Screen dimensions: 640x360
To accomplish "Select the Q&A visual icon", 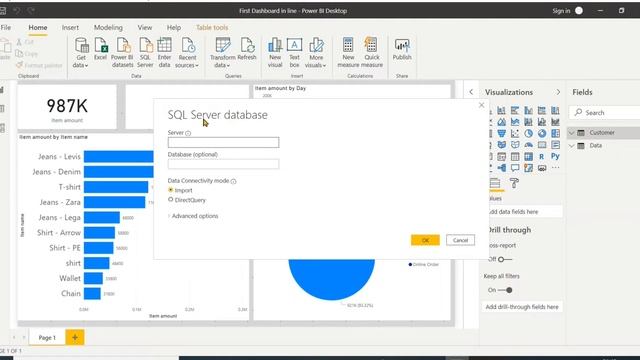I will coord(515,168).
